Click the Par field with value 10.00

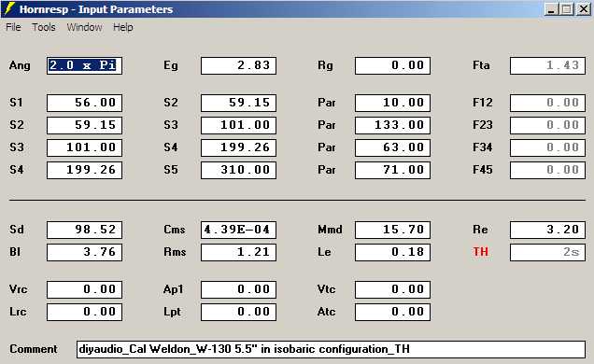pyautogui.click(x=393, y=103)
